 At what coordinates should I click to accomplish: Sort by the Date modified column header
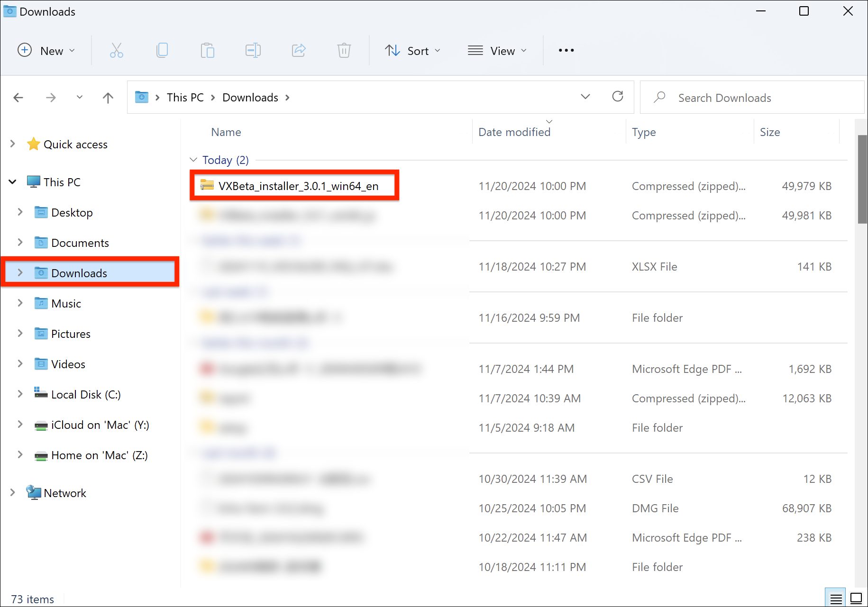point(514,132)
